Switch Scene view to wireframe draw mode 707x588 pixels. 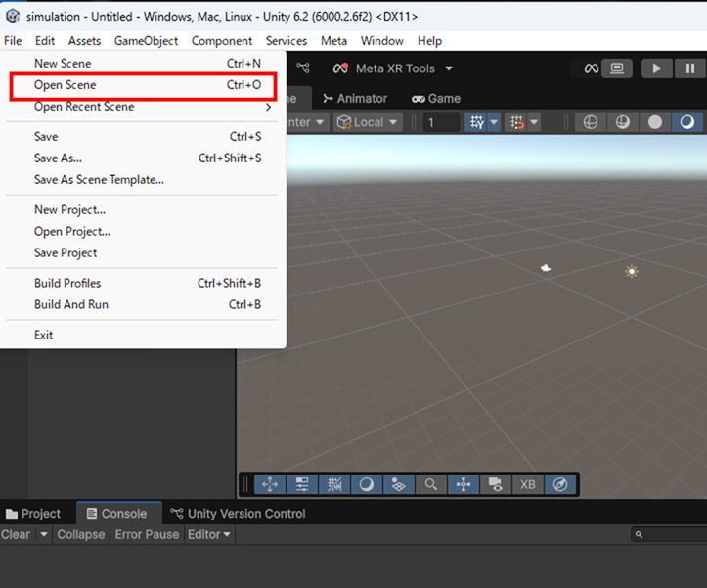[x=591, y=122]
